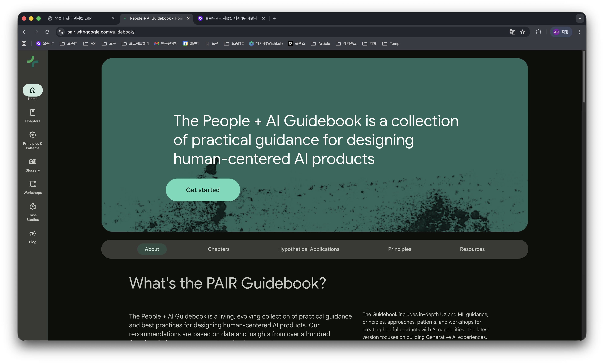
Task: Expand the tab search dropdown arrow
Action: point(580,18)
